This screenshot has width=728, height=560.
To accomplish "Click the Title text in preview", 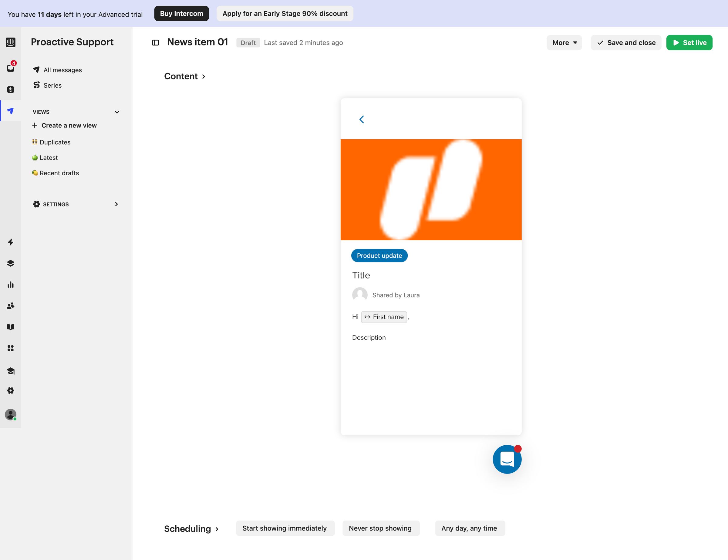I will click(x=361, y=275).
